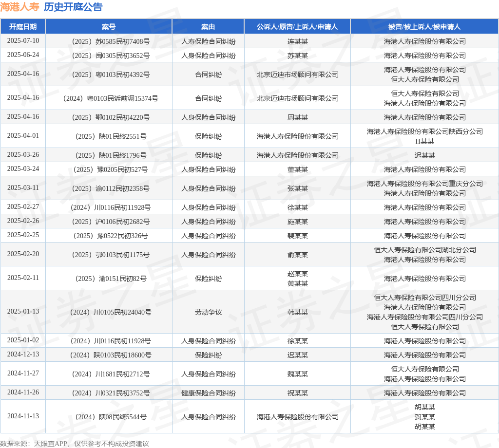Click date cell 2025-07-10
Viewport: 499px width, 448px height.
point(23,41)
